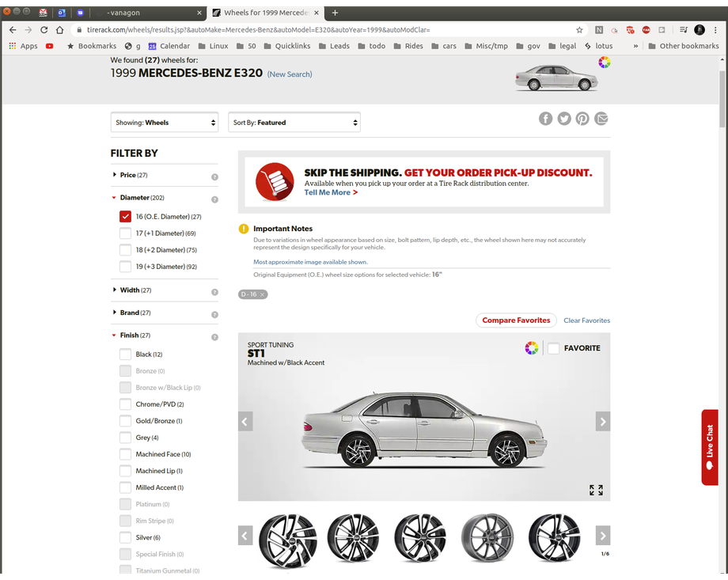
Task: Go to next wheel thumbnails page
Action: tap(603, 536)
